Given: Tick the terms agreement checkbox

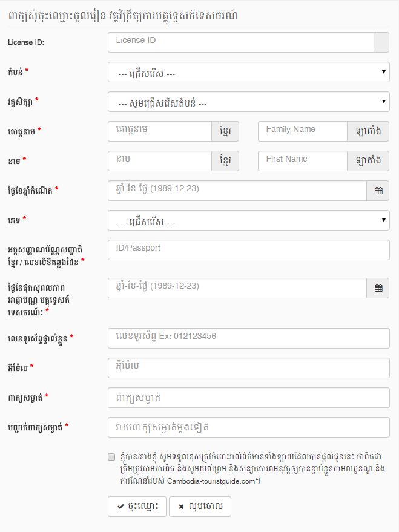Looking at the screenshot, I should [111, 457].
